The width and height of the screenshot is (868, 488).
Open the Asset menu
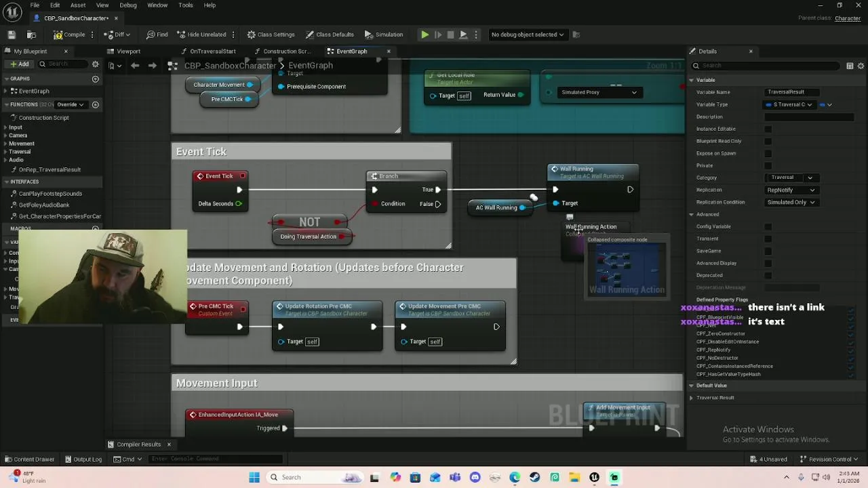tap(78, 5)
